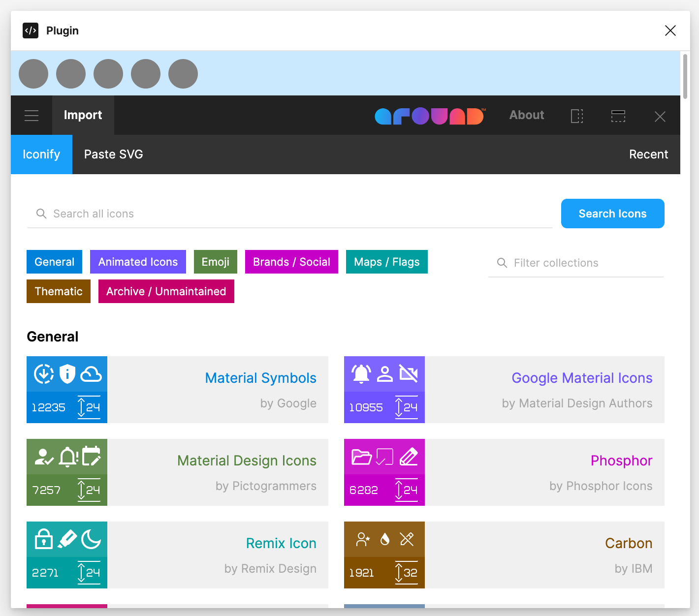
Task: Click the Plugin code icon in the title bar
Action: (31, 31)
